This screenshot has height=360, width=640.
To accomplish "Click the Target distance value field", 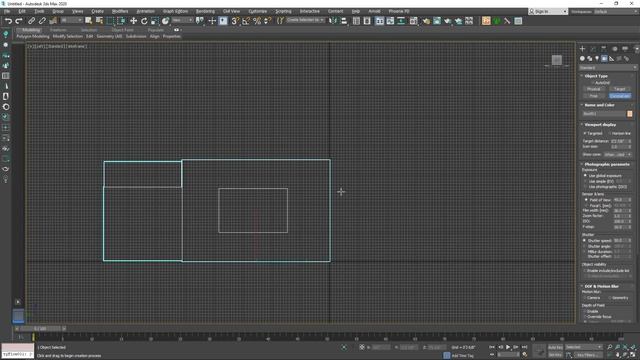I will coord(619,141).
